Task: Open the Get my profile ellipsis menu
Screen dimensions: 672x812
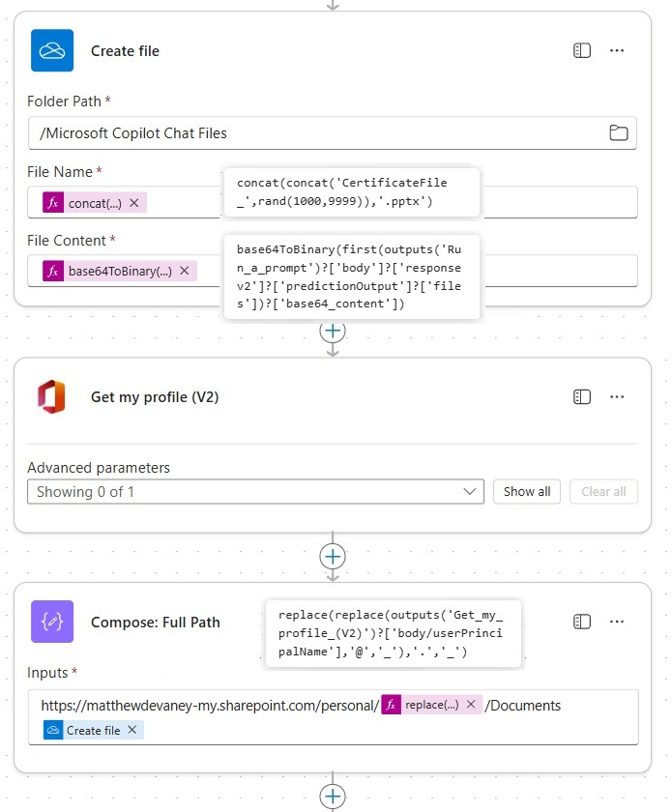Action: pos(617,397)
